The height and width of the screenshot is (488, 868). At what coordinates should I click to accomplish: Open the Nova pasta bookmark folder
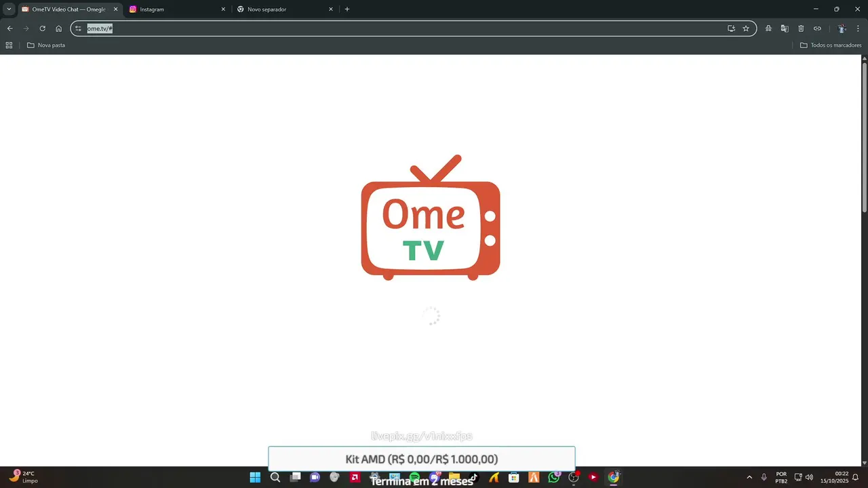click(46, 45)
